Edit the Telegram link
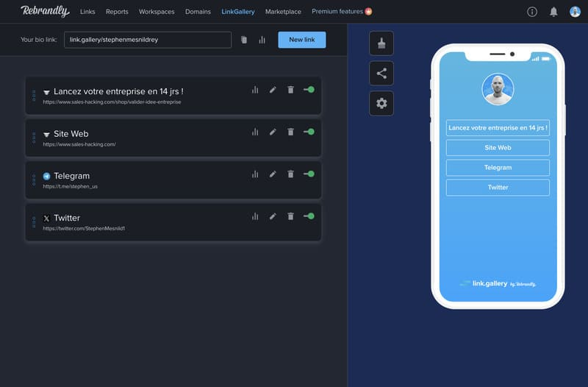Screen dimensions: 588x387 [273, 174]
